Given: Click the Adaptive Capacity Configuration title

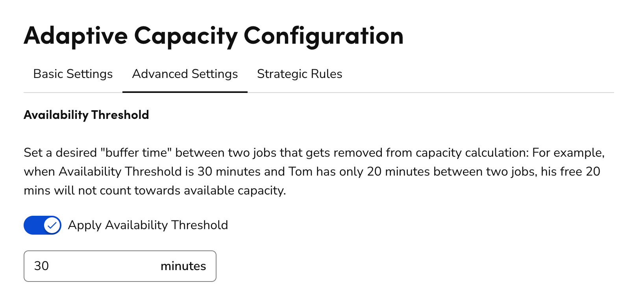Looking at the screenshot, I should tap(214, 36).
